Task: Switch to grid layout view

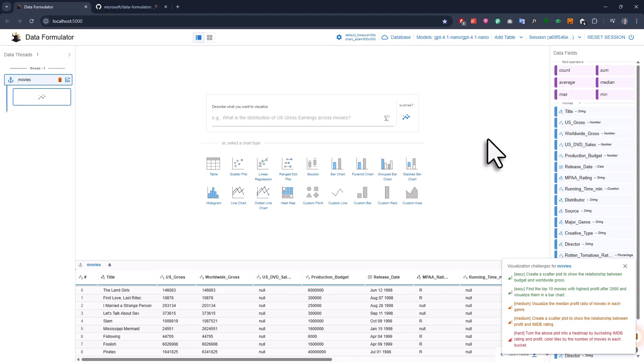Action: pos(209,38)
